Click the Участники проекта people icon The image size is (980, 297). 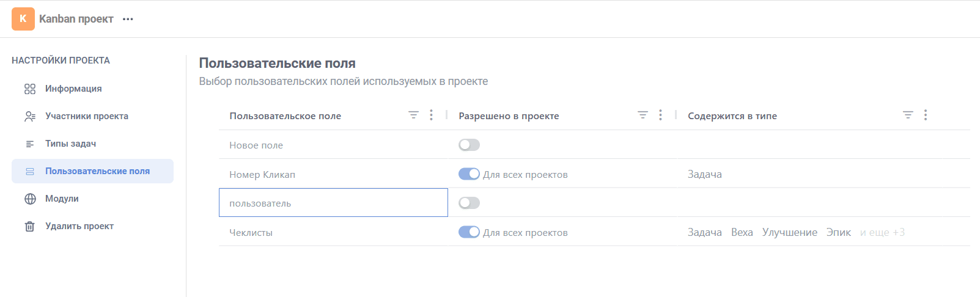[30, 116]
